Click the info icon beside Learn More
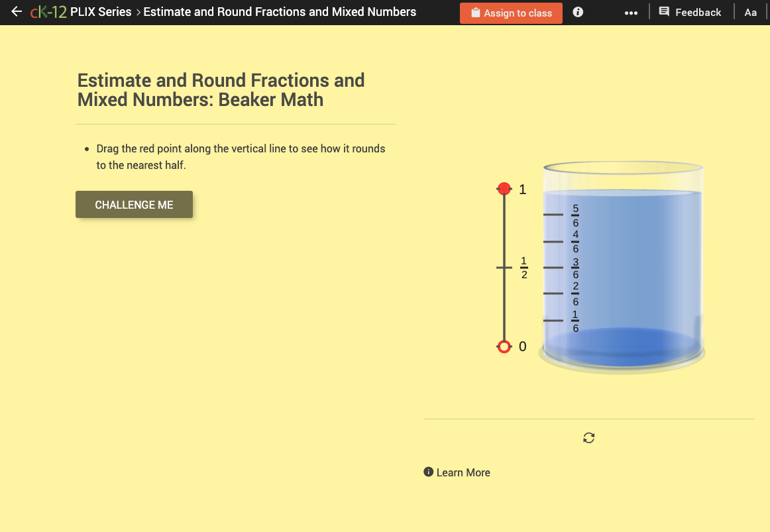Screen dimensions: 770x532 point(429,472)
